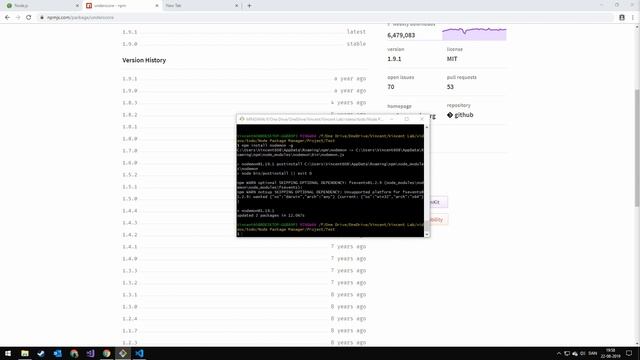Open version 1.8.3 in history

130,103
